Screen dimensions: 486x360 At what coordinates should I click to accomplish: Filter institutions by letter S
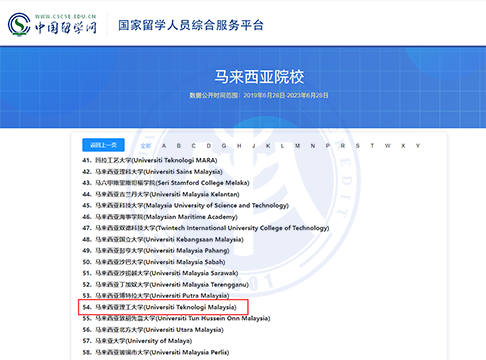tap(357, 146)
